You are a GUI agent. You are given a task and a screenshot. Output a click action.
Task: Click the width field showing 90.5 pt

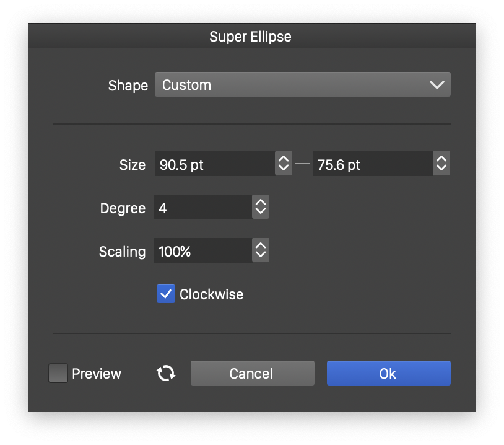(x=214, y=164)
